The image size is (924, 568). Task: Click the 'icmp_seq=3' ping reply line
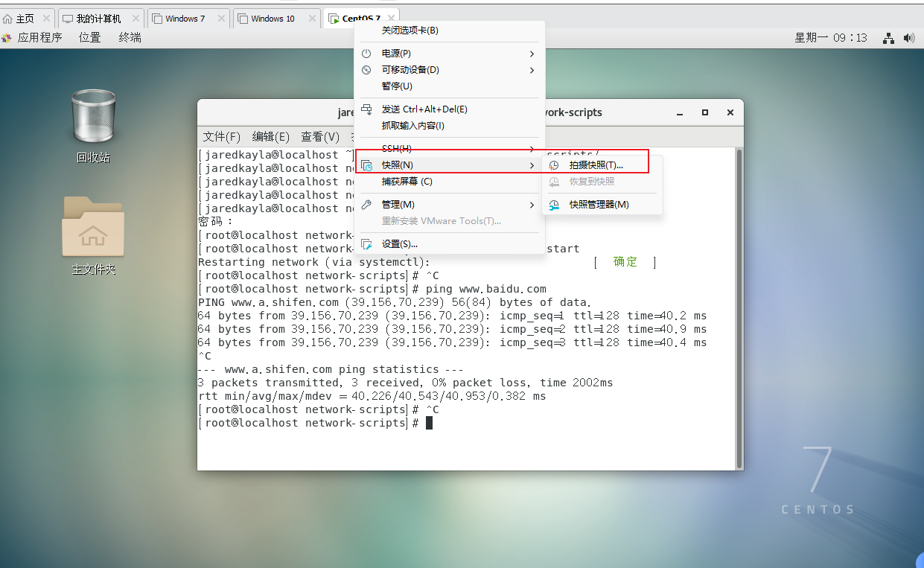[453, 342]
